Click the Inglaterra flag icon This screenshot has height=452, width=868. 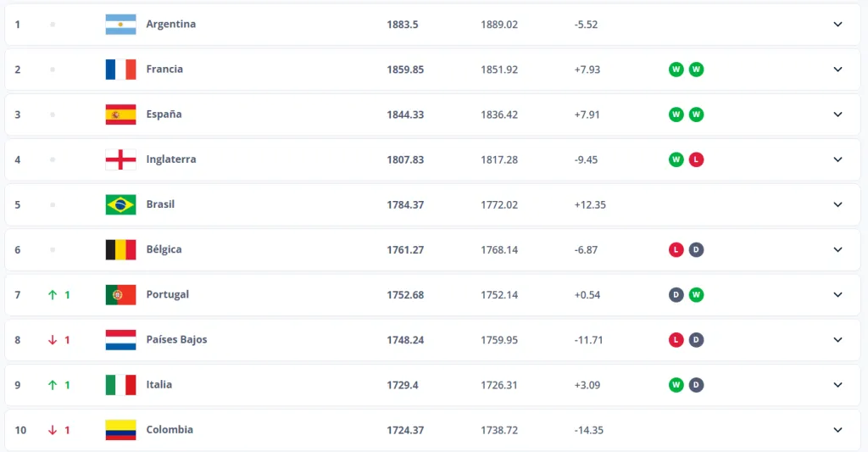pos(120,159)
